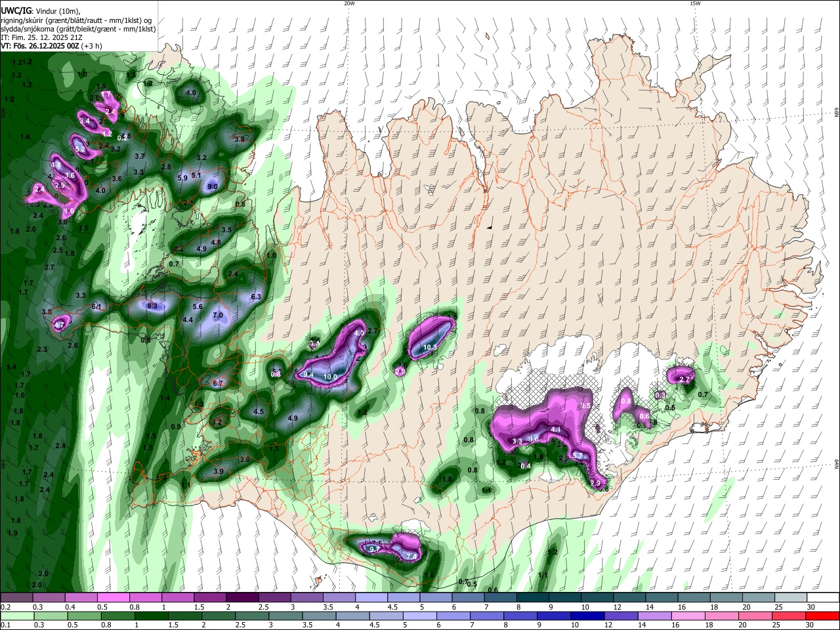Click the pale mint swatch above the 0.1 label

(x=16, y=616)
